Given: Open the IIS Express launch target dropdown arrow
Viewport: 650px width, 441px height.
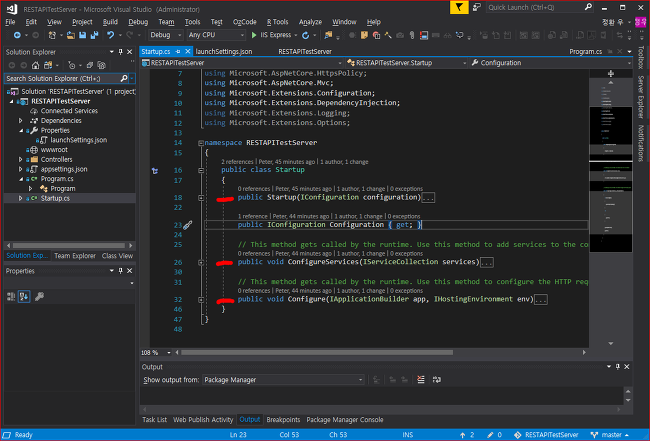Looking at the screenshot, I should tap(296, 35).
